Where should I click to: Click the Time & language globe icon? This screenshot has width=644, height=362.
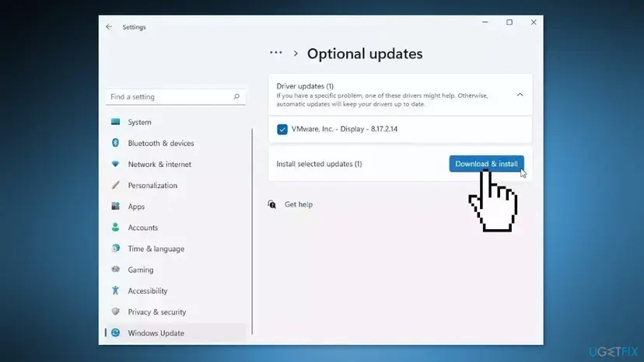115,248
